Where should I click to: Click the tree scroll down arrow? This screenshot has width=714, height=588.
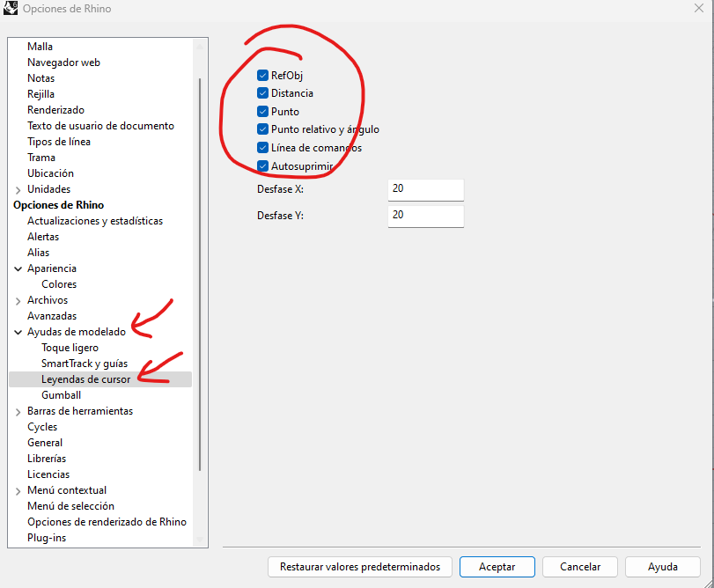(200, 540)
